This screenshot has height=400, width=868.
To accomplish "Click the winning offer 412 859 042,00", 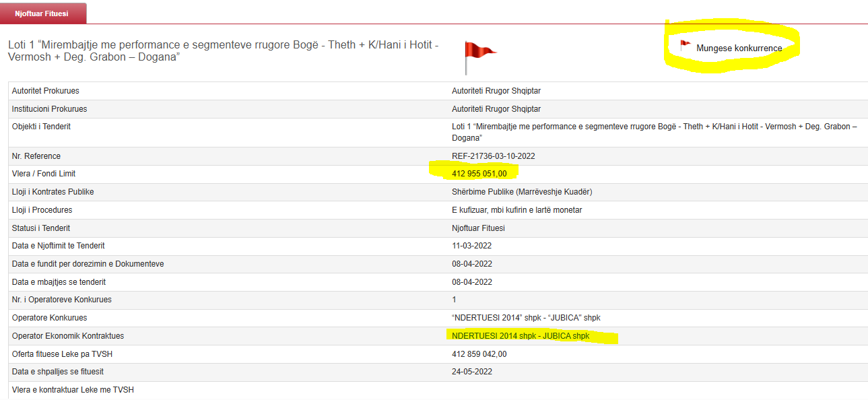I will (x=479, y=354).
